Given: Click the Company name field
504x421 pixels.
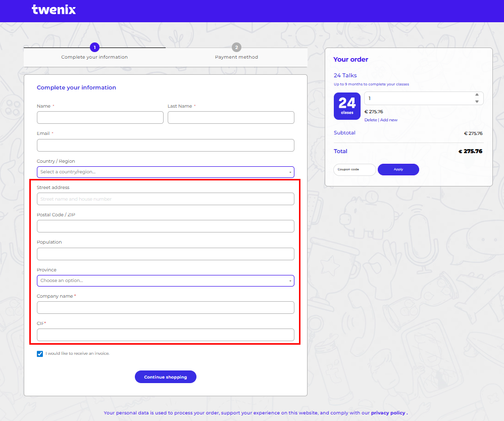Looking at the screenshot, I should 165,307.
